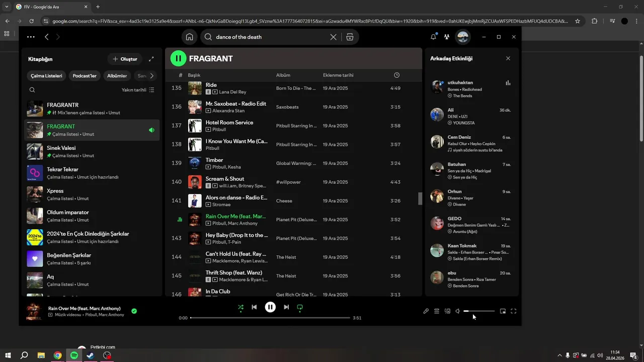Open Spotify Home button
Screen dimensions: 644x362
(189, 37)
